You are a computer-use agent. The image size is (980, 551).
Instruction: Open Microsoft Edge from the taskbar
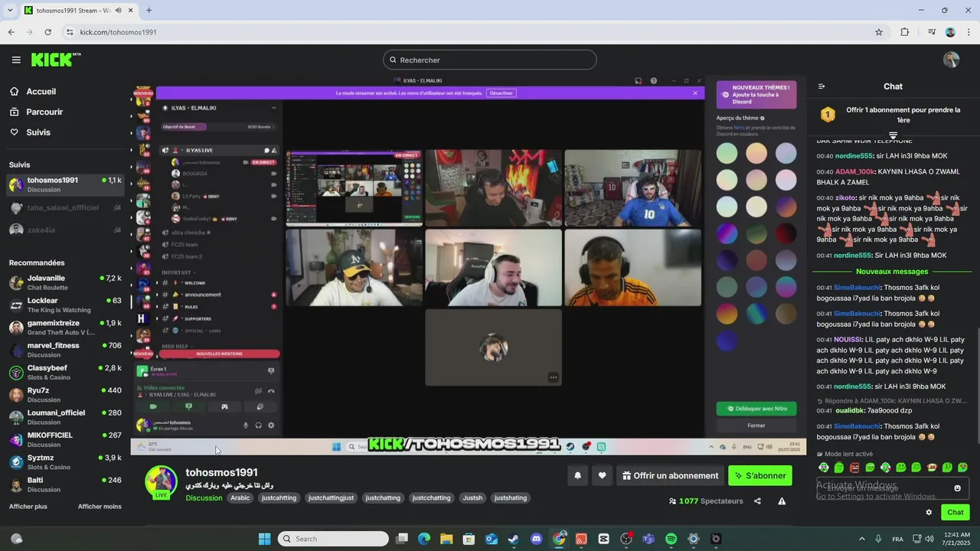(x=423, y=539)
